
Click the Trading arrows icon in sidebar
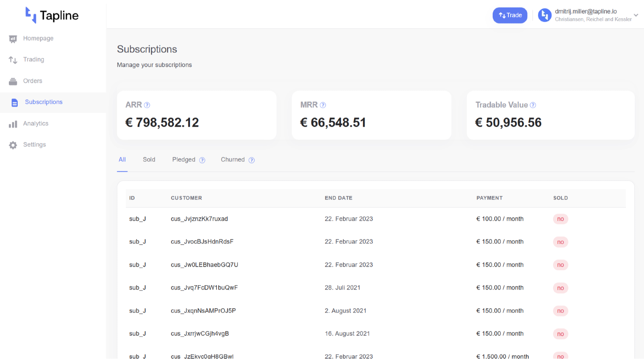pos(13,60)
